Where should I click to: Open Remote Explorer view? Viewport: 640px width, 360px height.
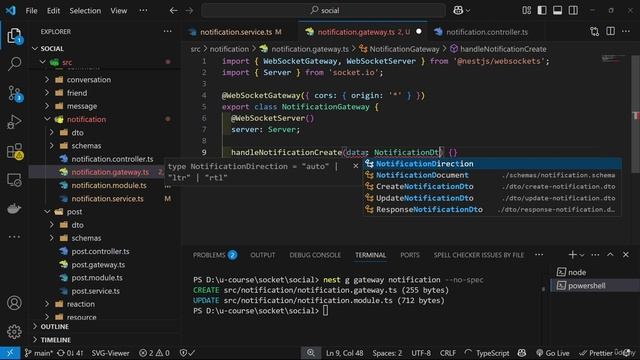14,180
